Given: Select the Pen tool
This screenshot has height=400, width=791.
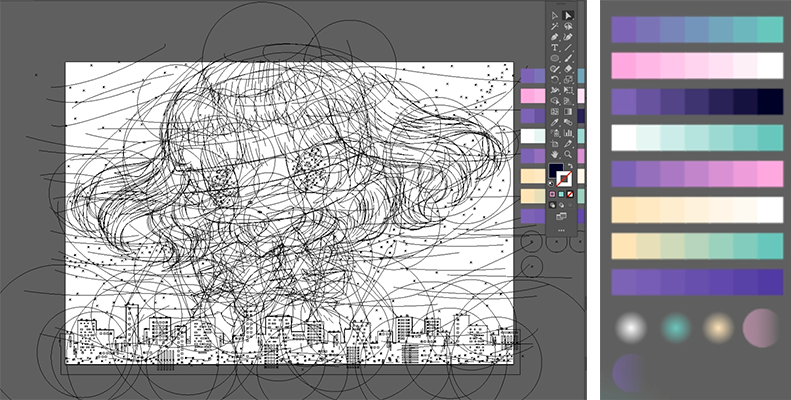Looking at the screenshot, I should point(555,37).
